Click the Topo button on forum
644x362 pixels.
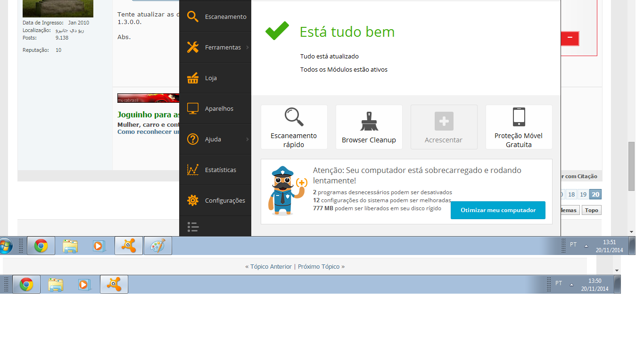pos(591,210)
